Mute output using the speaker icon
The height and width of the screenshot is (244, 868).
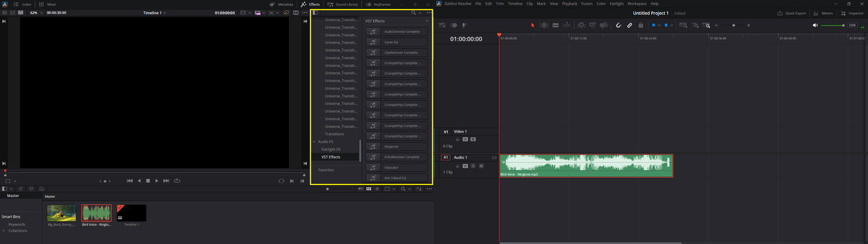[816, 25]
